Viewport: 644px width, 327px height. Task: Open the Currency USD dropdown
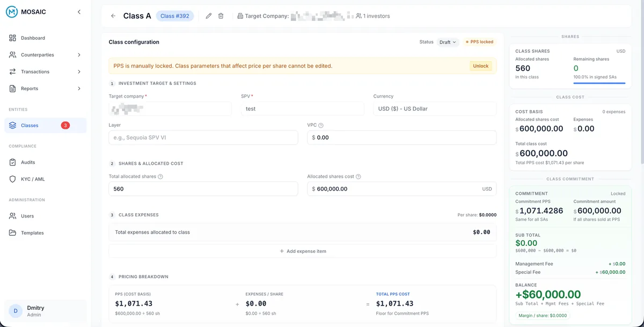coord(435,109)
